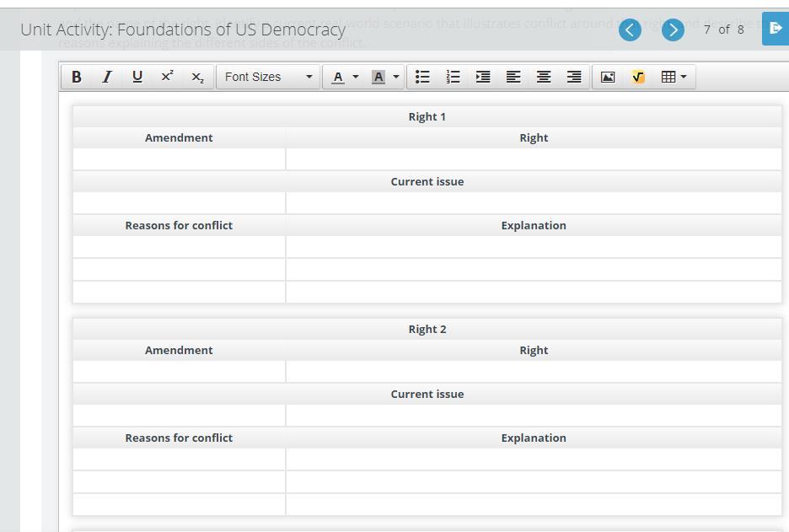Image resolution: width=789 pixels, height=532 pixels.
Task: Click first Explanation cell under Right 2
Action: (534, 459)
